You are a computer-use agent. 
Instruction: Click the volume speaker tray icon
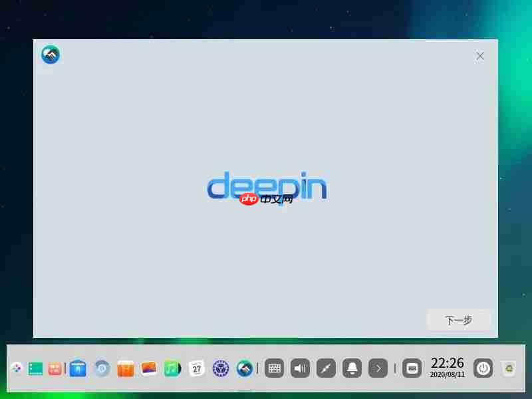pyautogui.click(x=300, y=368)
